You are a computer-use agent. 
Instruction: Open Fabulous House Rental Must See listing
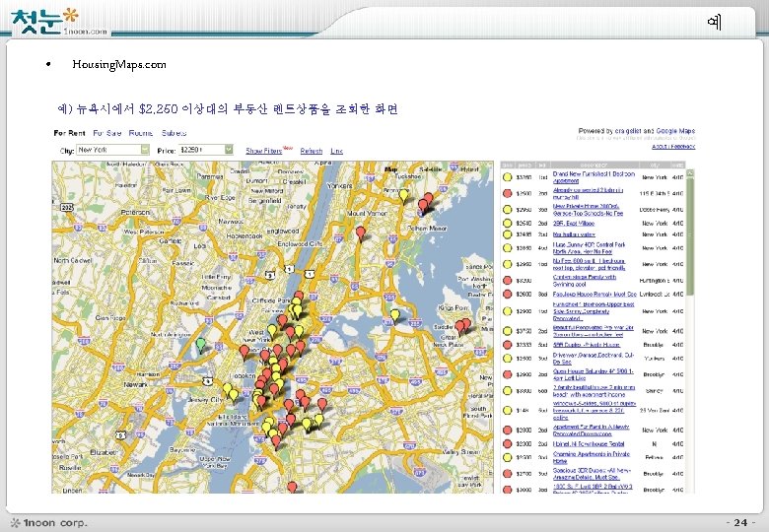click(x=594, y=294)
